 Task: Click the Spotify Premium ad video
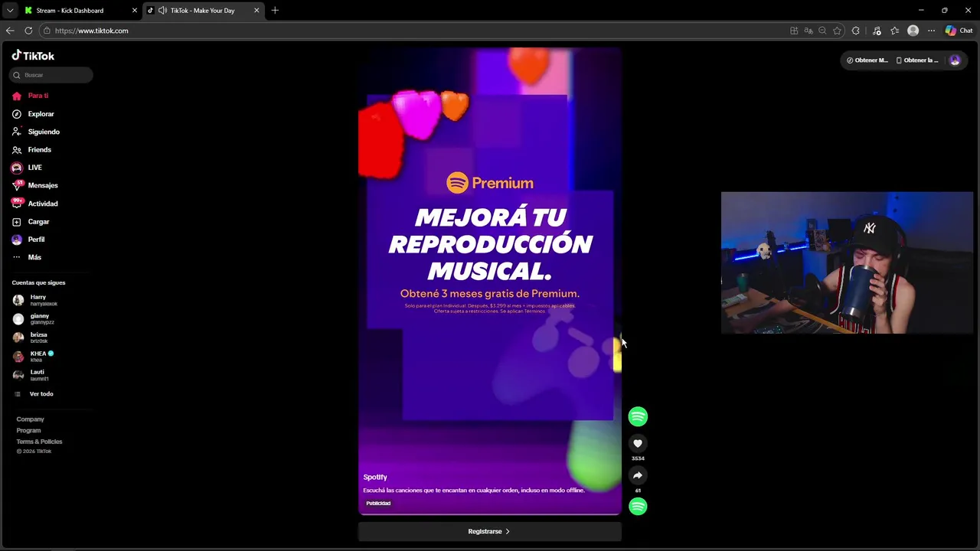490,281
